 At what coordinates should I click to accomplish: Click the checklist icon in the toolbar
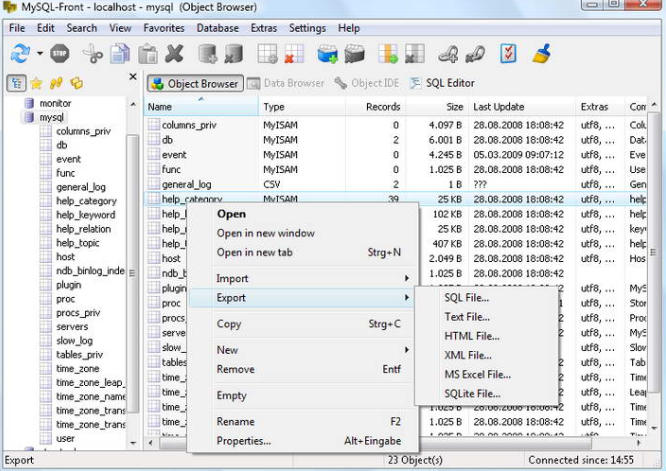pos(509,53)
